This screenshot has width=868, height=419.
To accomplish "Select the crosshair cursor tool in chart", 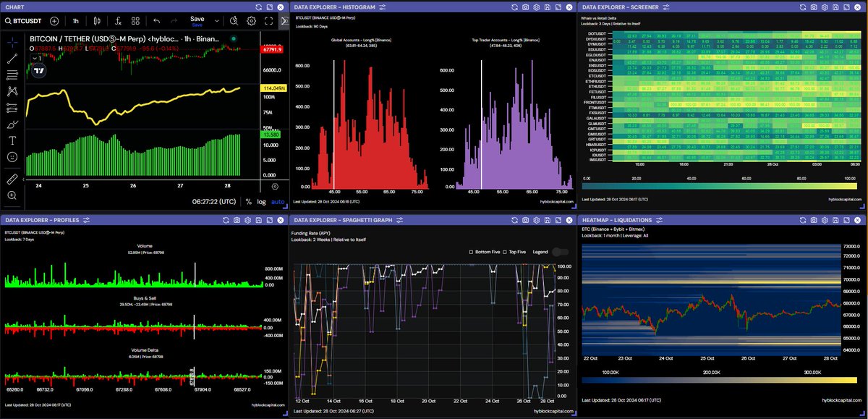I will (12, 41).
